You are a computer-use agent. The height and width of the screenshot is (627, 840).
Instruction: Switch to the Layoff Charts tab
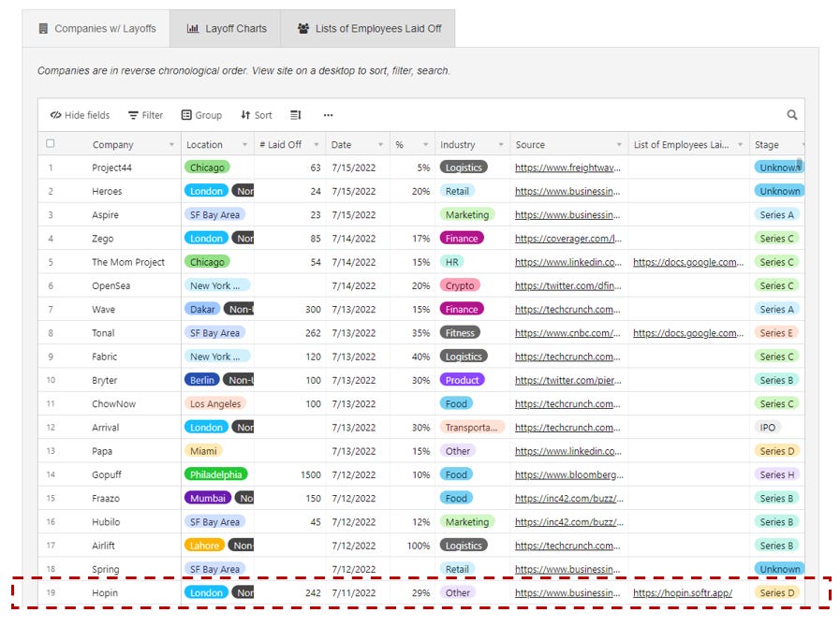[226, 28]
